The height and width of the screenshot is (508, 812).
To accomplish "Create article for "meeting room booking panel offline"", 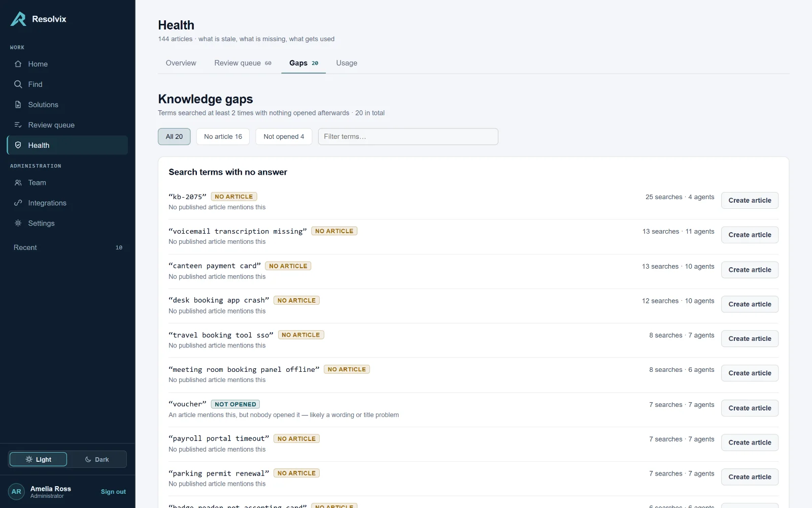I will pyautogui.click(x=750, y=373).
